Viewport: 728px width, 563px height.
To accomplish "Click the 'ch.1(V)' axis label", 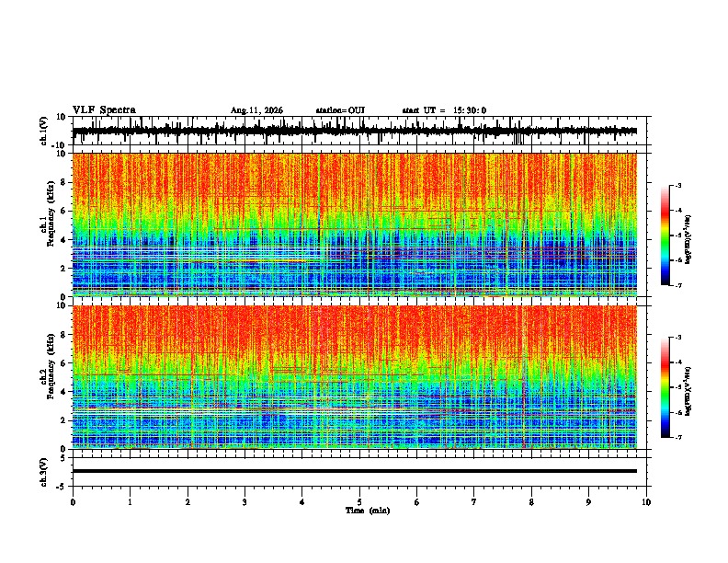I will pos(44,131).
